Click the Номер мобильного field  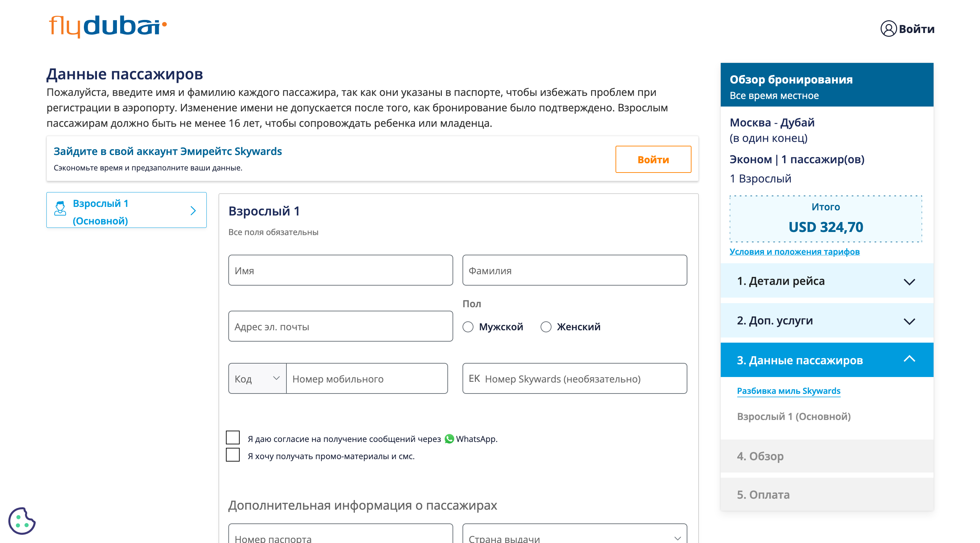click(367, 378)
